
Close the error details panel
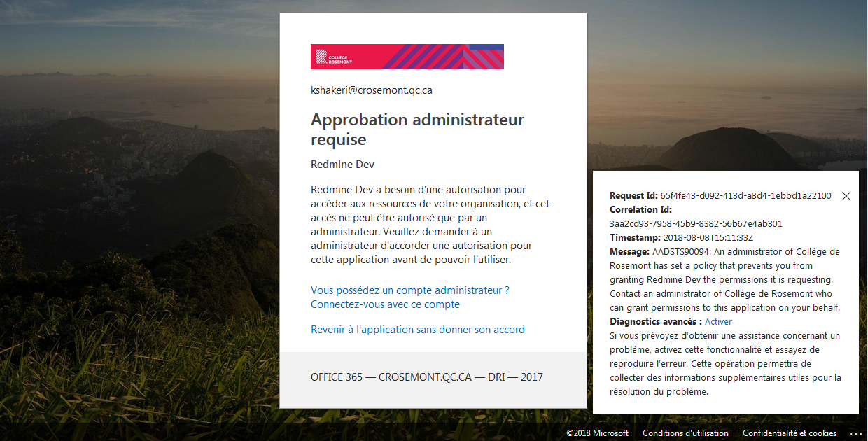(846, 196)
